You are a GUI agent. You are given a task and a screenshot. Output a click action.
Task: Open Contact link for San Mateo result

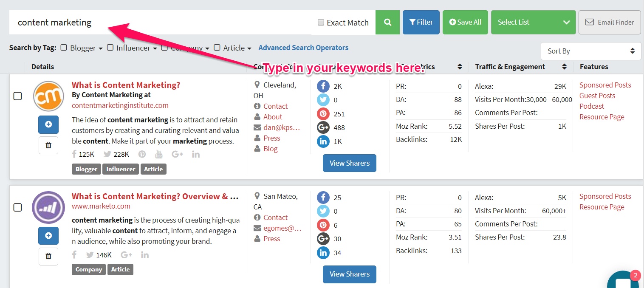click(x=275, y=217)
